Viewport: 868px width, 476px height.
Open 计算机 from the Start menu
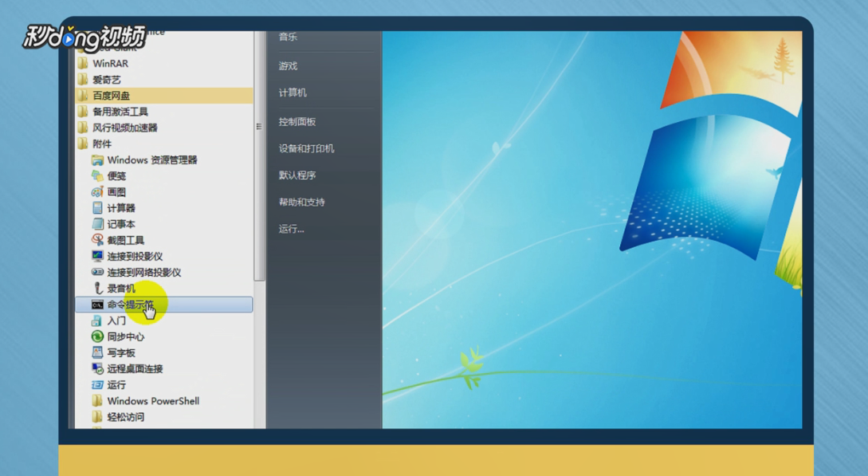pos(293,92)
